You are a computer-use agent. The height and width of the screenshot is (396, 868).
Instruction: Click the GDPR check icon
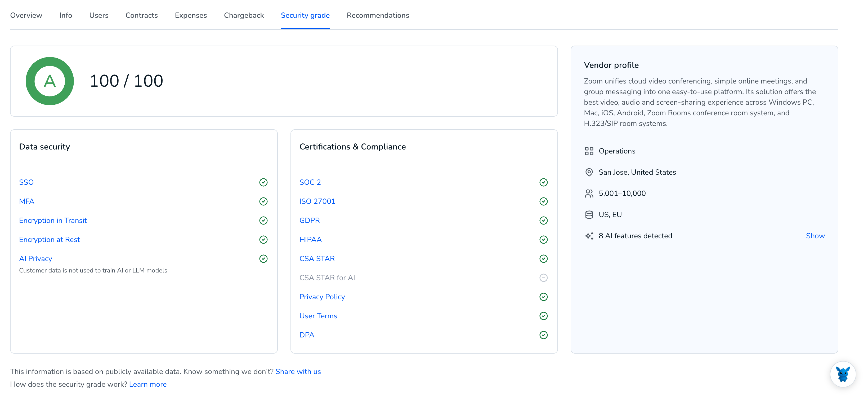544,221
